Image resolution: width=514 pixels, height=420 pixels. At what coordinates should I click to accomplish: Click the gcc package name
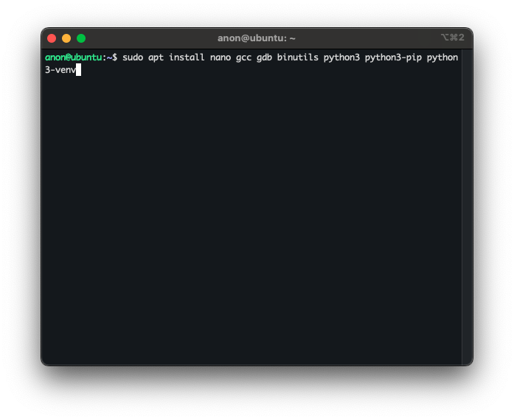click(x=243, y=57)
